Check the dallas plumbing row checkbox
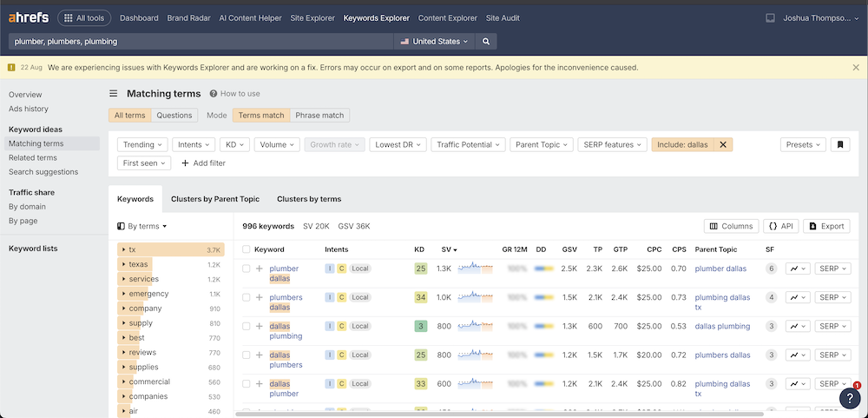 point(247,326)
